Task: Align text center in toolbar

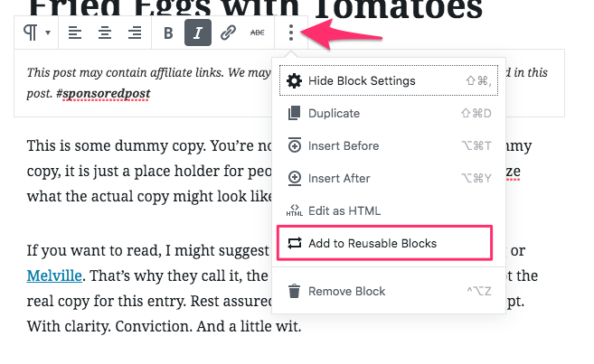Action: (x=105, y=33)
